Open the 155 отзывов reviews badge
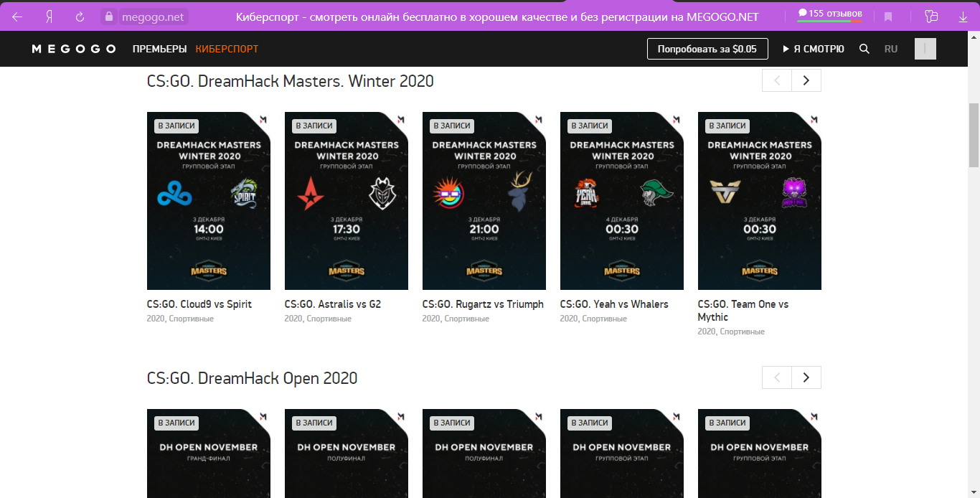980x498 pixels. click(x=830, y=14)
